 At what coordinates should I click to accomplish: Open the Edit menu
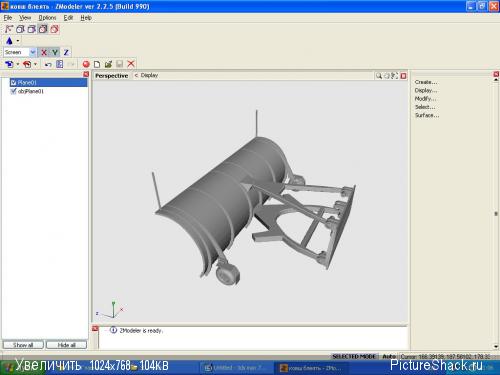tap(68, 18)
